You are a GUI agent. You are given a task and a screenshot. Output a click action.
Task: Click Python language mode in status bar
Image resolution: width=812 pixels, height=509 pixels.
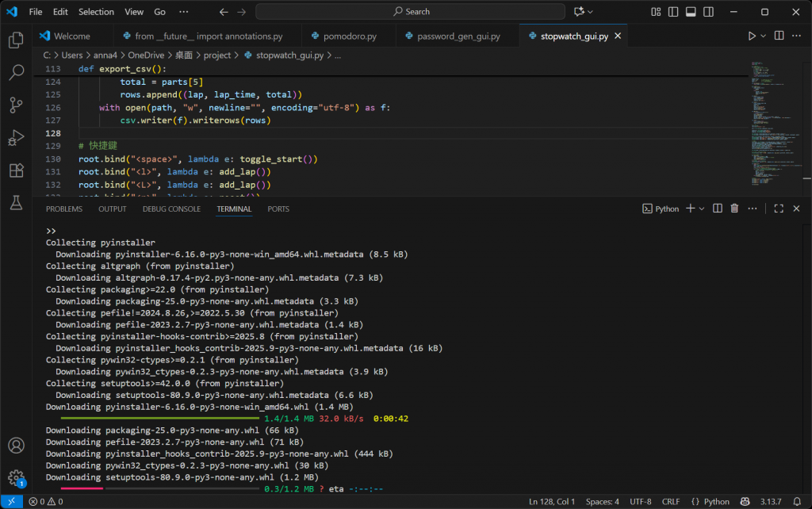pos(710,502)
